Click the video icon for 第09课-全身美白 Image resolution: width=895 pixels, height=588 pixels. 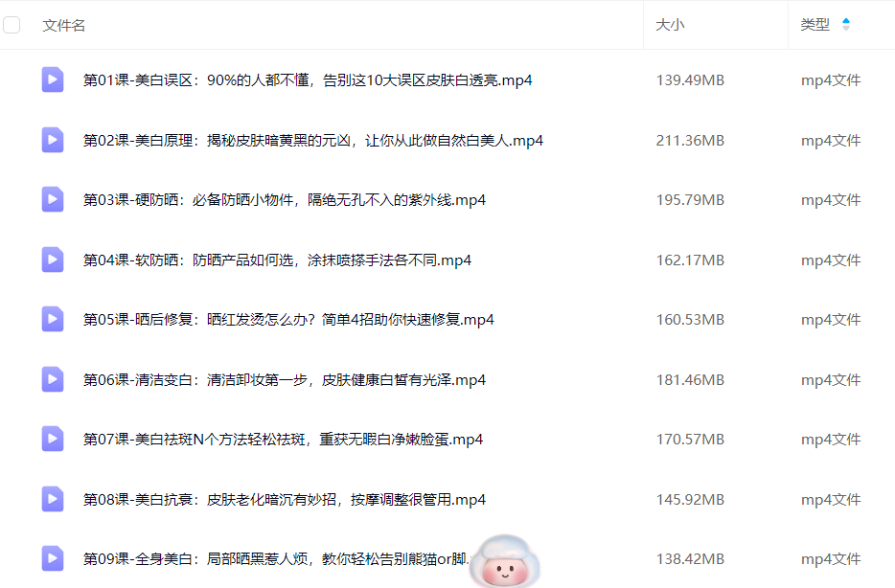53,558
